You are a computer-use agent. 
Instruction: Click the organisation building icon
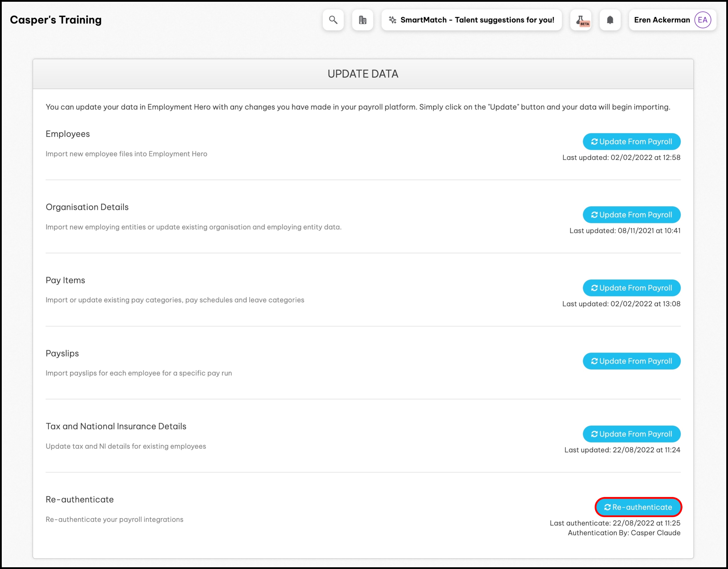[362, 20]
